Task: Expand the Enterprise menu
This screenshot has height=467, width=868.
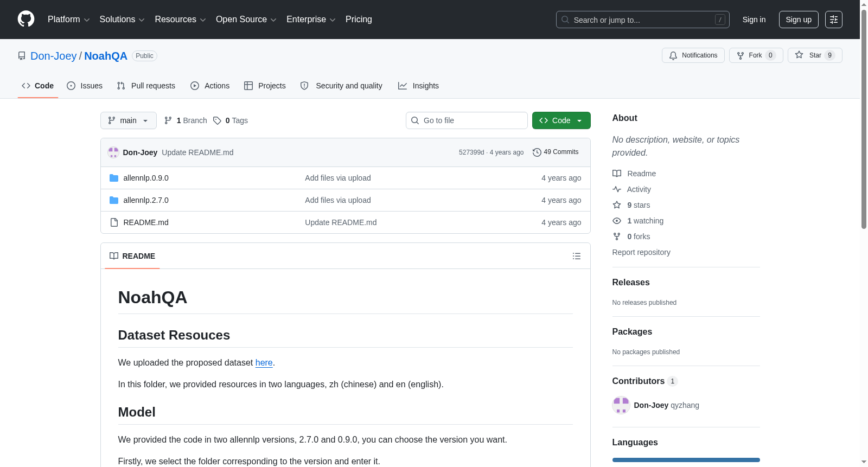Action: coord(311,20)
